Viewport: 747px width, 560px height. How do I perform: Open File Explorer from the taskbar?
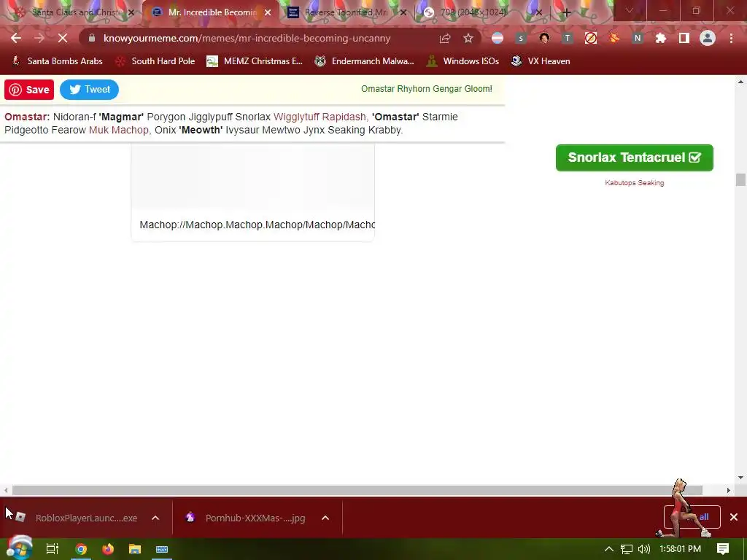(x=135, y=549)
